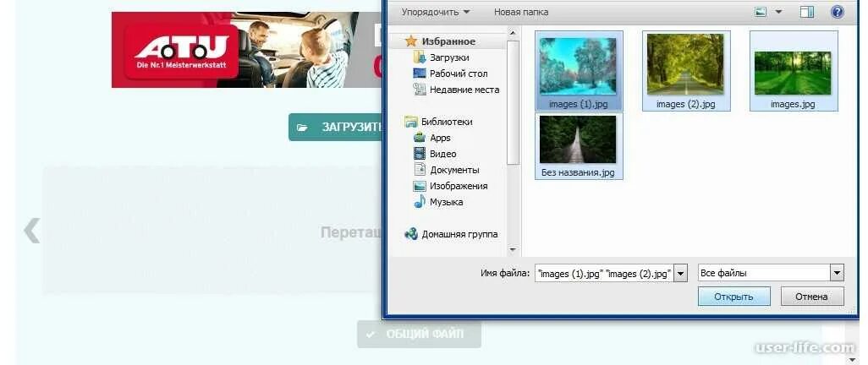Select the images.jpg thumbnail
868x365 pixels.
[794, 71]
